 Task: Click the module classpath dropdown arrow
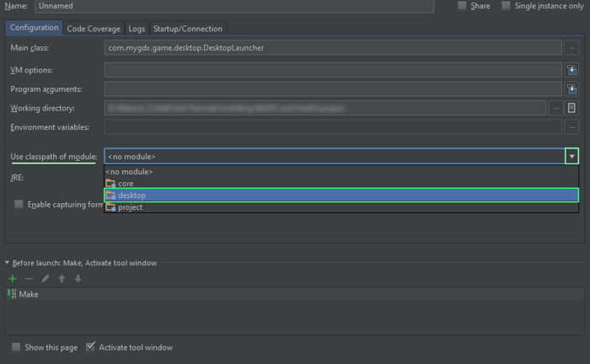pos(572,156)
